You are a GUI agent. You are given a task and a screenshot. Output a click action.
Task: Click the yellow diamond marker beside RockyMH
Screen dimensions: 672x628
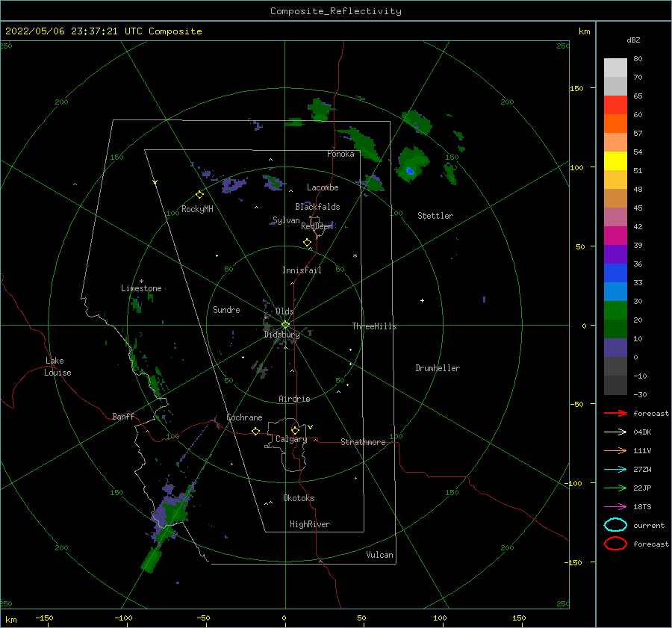199,195
